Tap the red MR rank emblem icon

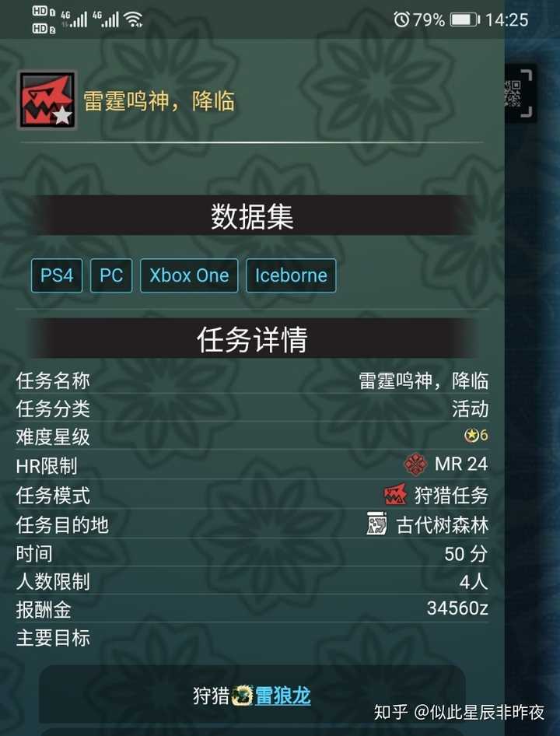415,464
